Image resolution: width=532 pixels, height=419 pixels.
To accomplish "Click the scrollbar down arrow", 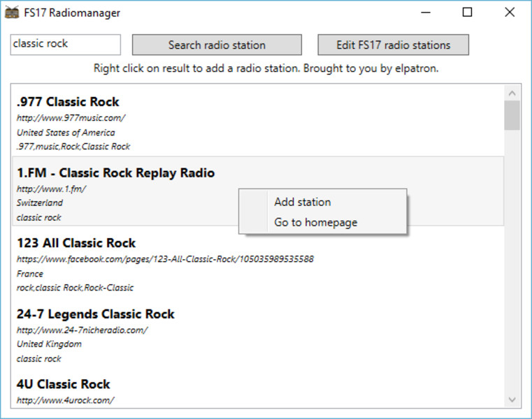I will pos(512,399).
